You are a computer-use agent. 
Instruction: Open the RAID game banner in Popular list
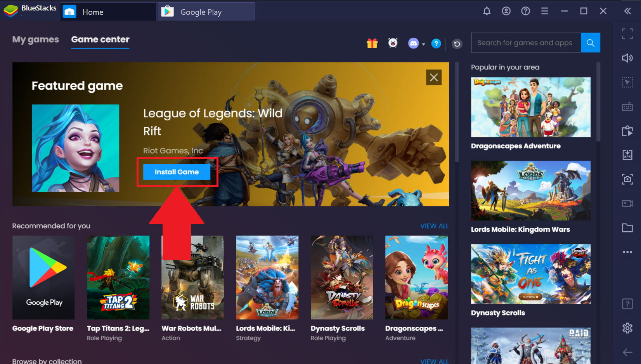531,346
